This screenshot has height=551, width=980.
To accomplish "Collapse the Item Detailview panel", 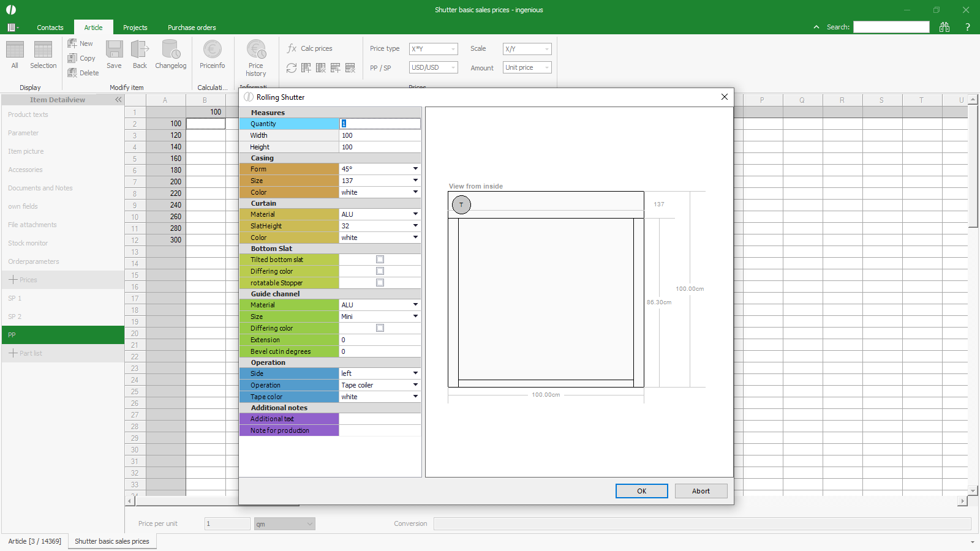I will coord(118,100).
